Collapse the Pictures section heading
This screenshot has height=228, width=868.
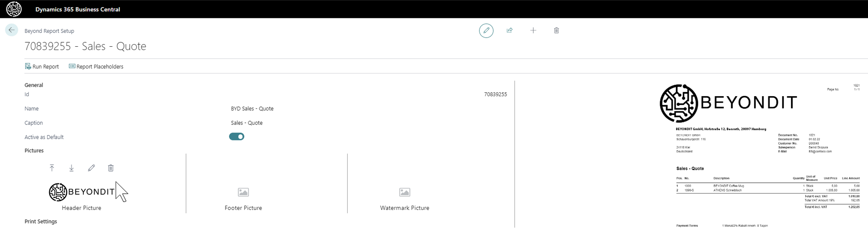pyautogui.click(x=34, y=151)
